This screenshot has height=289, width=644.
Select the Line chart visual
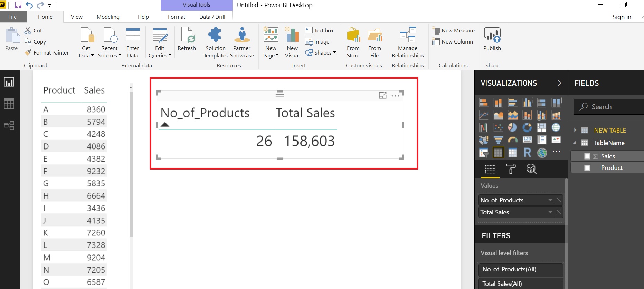point(483,115)
